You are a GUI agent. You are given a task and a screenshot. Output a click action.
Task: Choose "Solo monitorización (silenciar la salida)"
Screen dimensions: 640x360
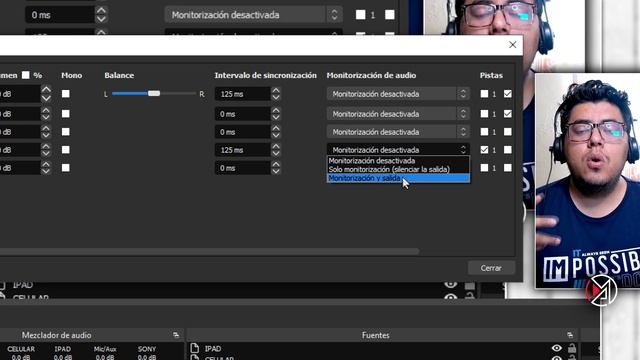pyautogui.click(x=398, y=169)
